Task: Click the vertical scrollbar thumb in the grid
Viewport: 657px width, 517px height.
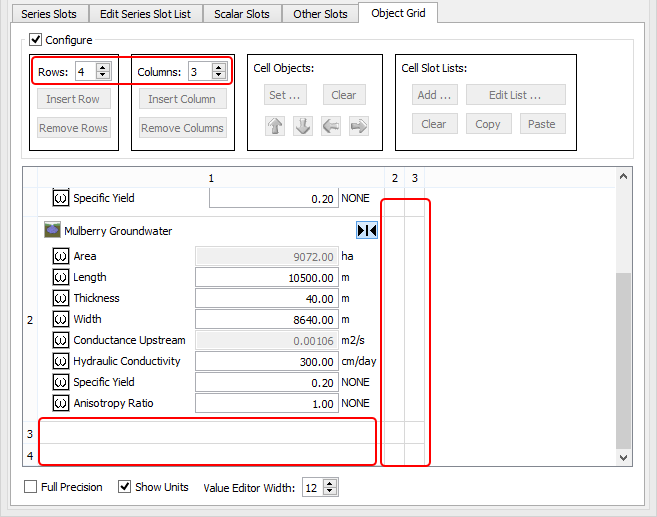Action: click(624, 358)
